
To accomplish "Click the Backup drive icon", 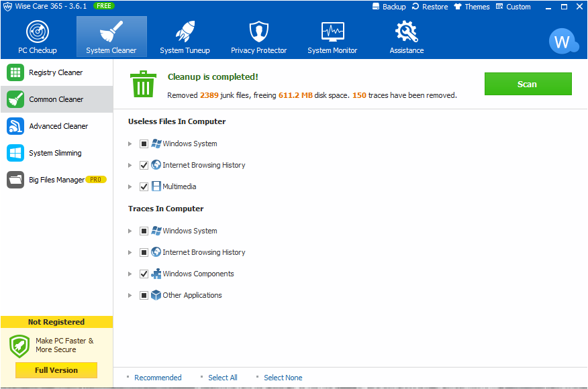I will click(376, 6).
